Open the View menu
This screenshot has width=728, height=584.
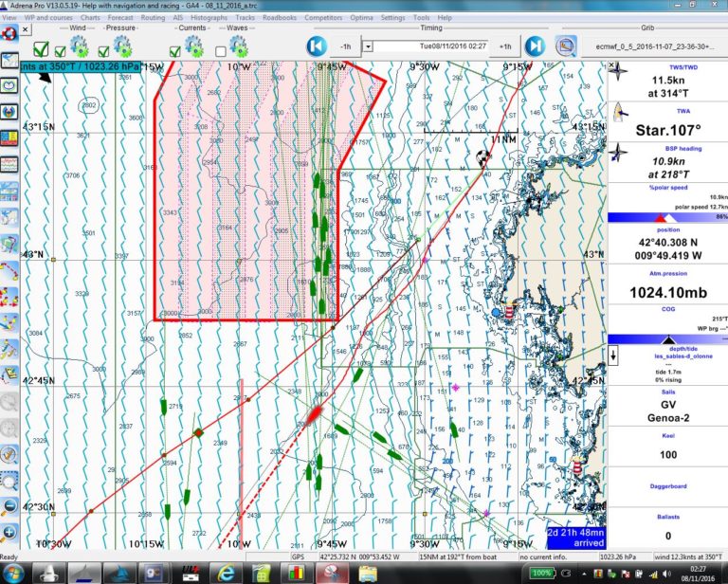(x=9, y=18)
